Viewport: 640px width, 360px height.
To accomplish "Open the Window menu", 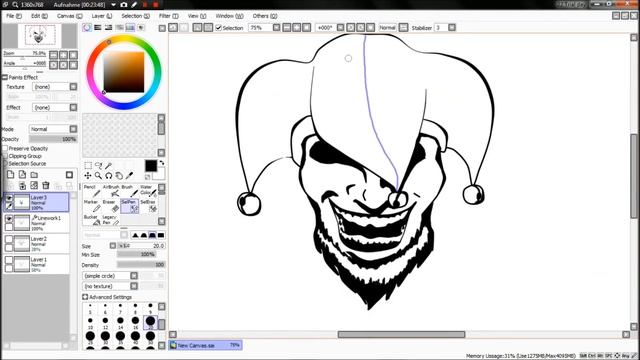I will point(229,16).
